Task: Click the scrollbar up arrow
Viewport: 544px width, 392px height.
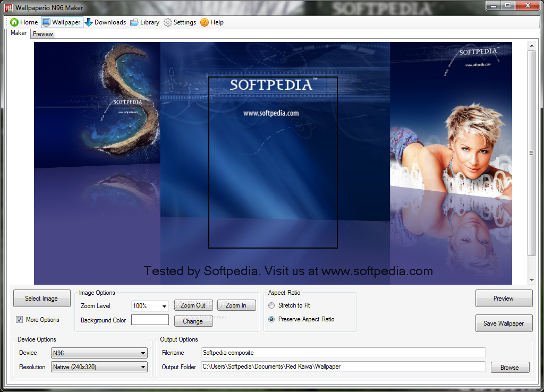Action: point(531,46)
